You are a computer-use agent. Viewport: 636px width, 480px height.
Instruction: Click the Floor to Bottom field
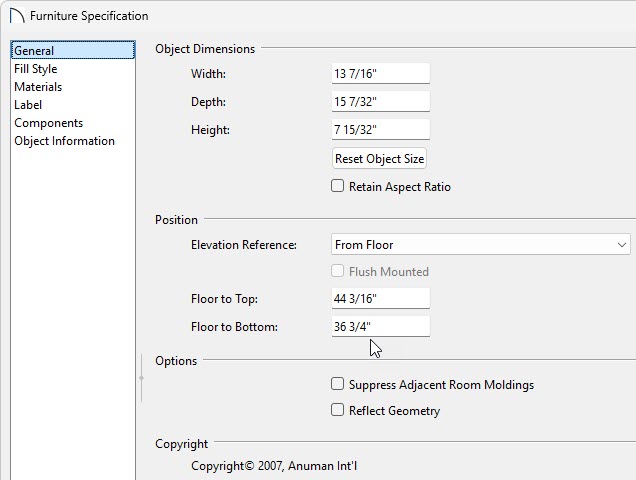point(380,326)
